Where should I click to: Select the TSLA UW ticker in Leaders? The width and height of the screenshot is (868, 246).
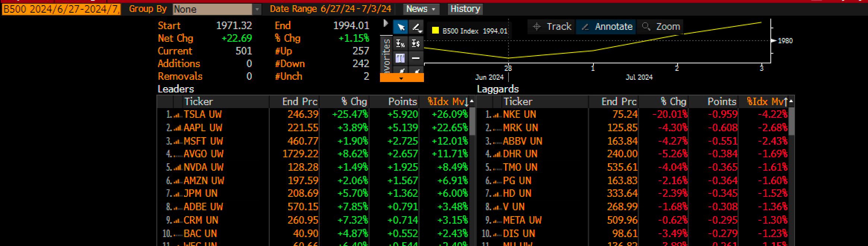click(x=203, y=115)
